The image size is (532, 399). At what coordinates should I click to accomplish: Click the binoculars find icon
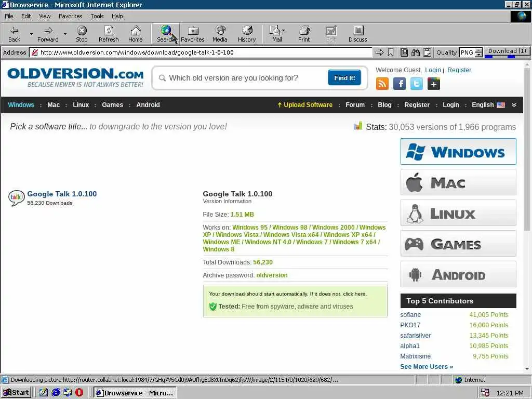point(416,52)
